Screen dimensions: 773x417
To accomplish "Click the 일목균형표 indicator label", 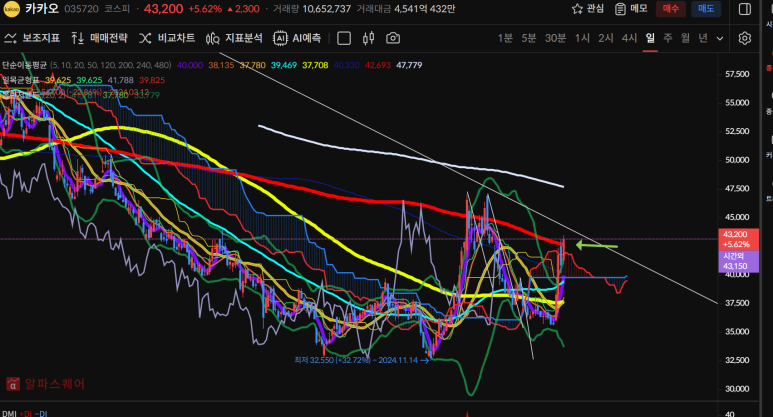I will coord(20,80).
